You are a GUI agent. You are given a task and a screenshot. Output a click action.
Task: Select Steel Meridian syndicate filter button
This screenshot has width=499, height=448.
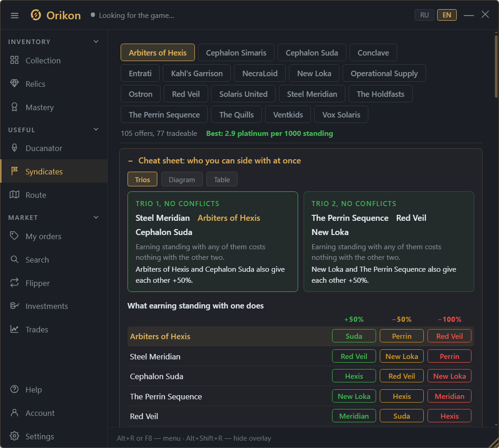tap(312, 94)
